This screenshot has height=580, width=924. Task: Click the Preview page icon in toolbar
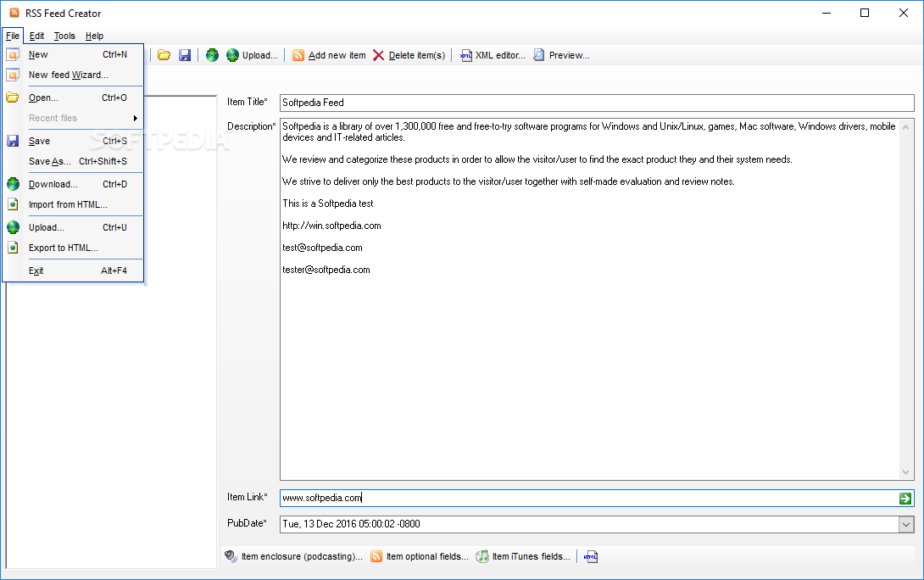(x=538, y=55)
